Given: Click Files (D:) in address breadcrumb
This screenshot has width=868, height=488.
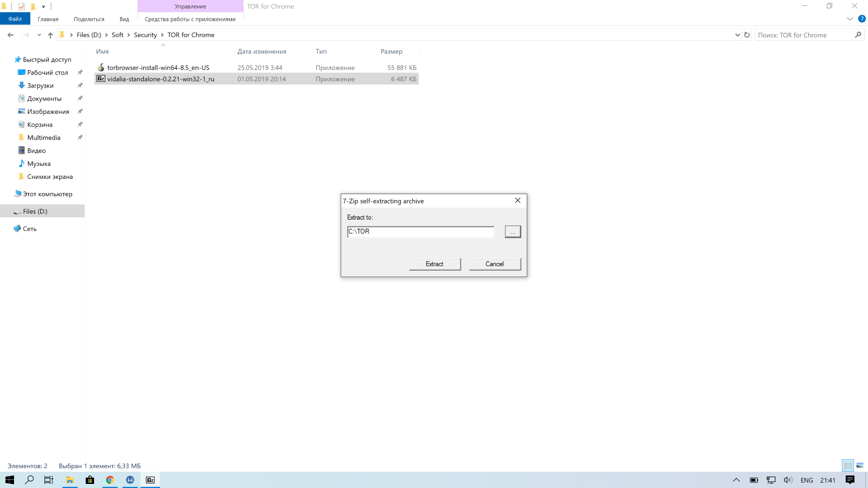Looking at the screenshot, I should click(x=89, y=35).
